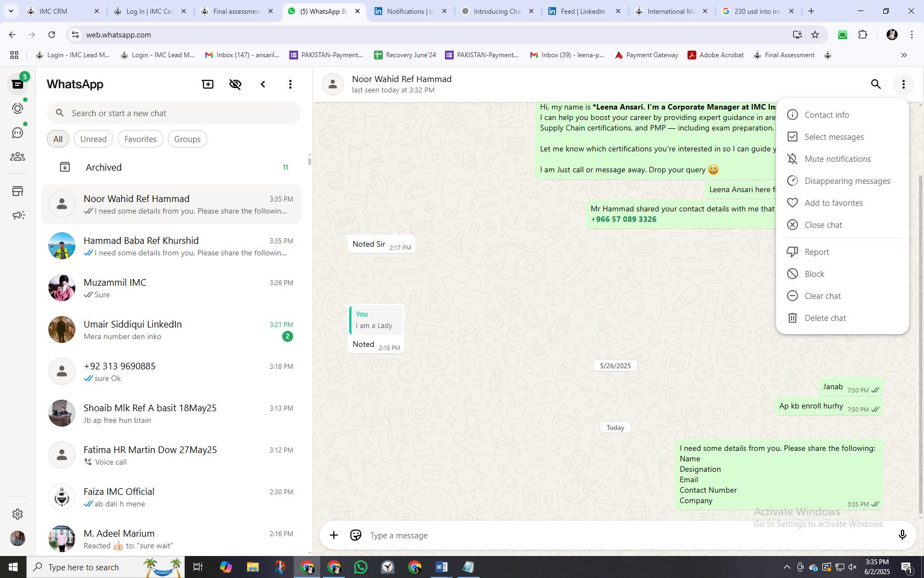Open chat with Faiza IMC Official
The image size is (924, 578).
click(171, 497)
